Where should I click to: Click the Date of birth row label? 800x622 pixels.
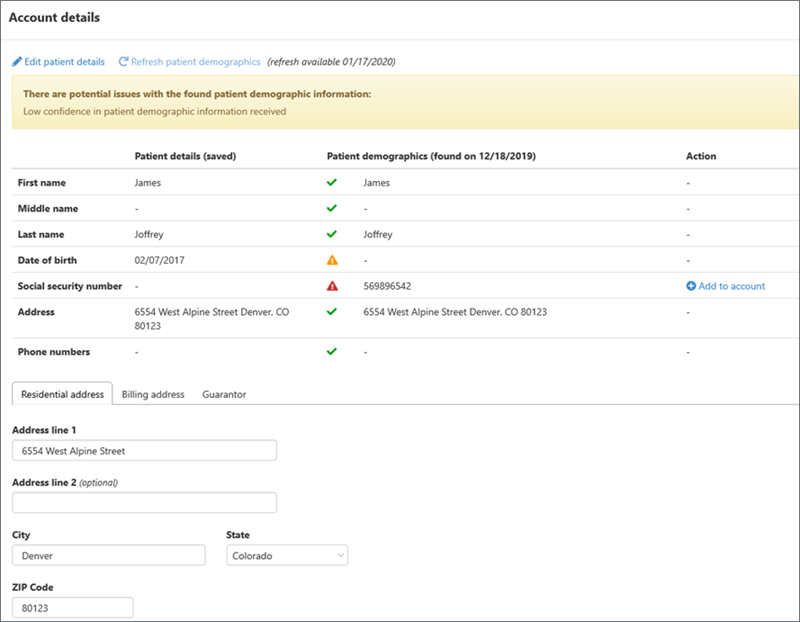pos(47,260)
